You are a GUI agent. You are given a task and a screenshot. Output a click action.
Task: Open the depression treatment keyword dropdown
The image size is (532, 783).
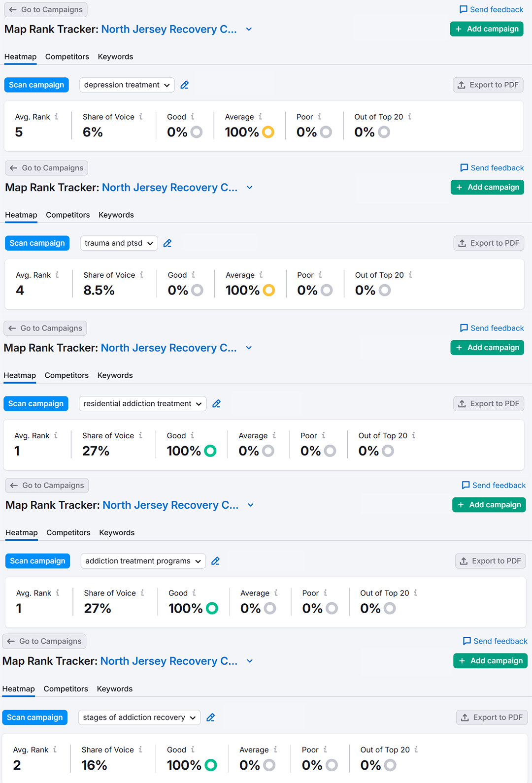pos(127,85)
